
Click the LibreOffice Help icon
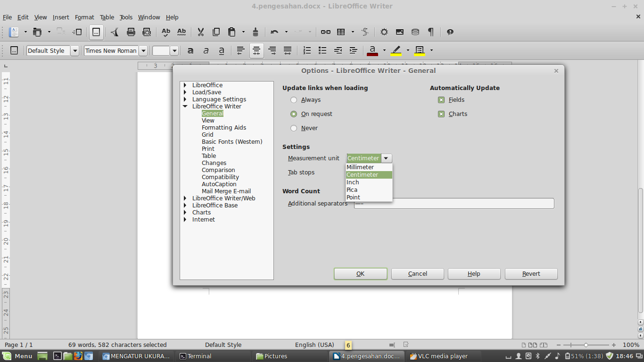point(450,32)
